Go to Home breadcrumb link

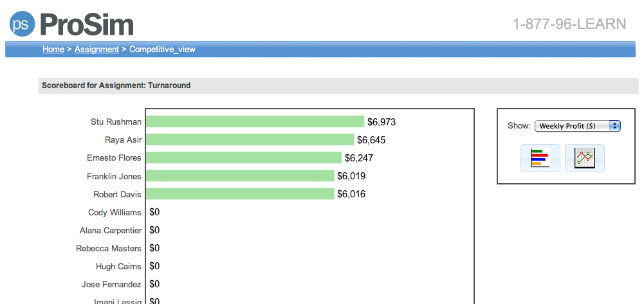pos(53,49)
